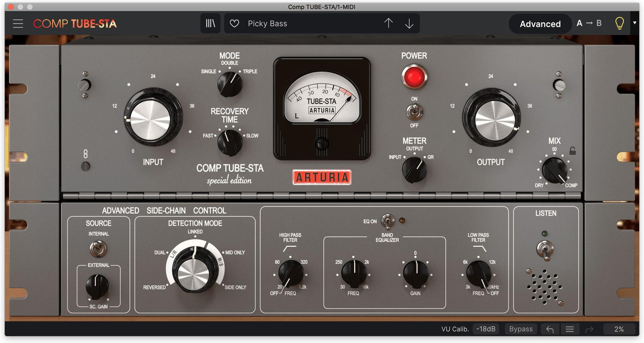Click the ADVANCED SIDE-CHAIN CONTROL heading

pos(164,211)
